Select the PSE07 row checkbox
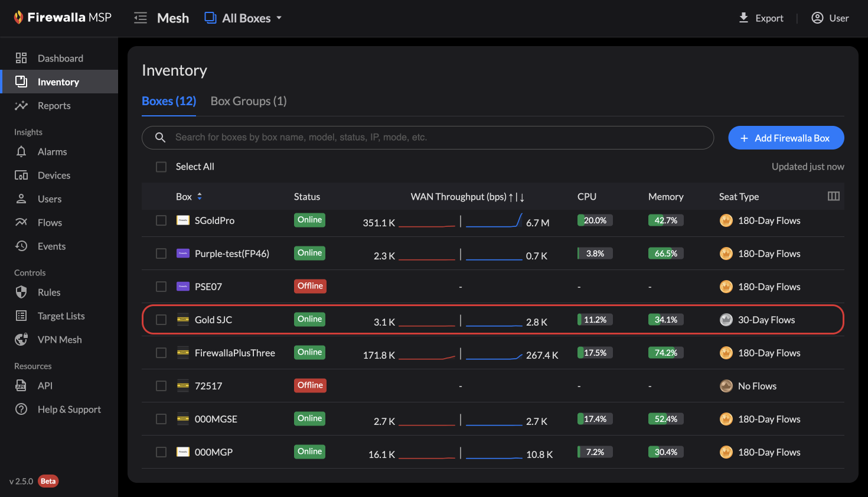The image size is (868, 497). [x=161, y=287]
